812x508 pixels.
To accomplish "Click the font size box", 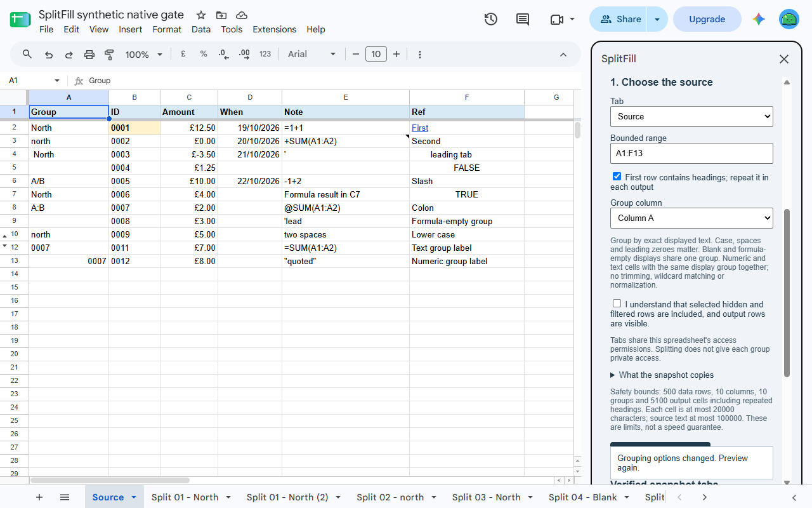I will (x=376, y=55).
